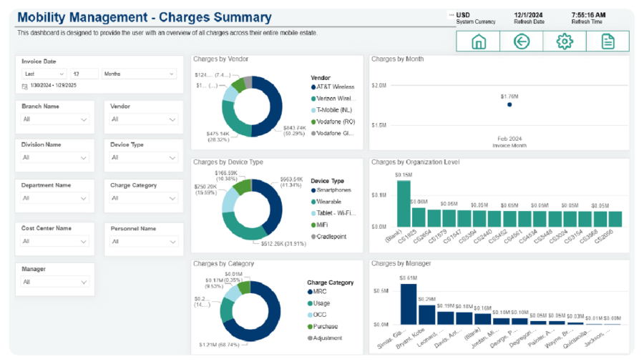644x364 pixels.
Task: Select Usage in Charge Category legend
Action: coord(318,303)
